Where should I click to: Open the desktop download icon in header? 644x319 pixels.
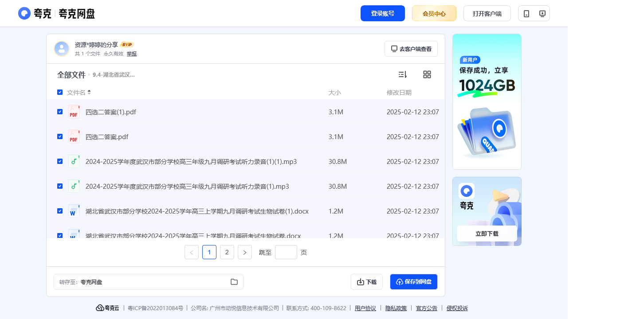[x=542, y=14]
